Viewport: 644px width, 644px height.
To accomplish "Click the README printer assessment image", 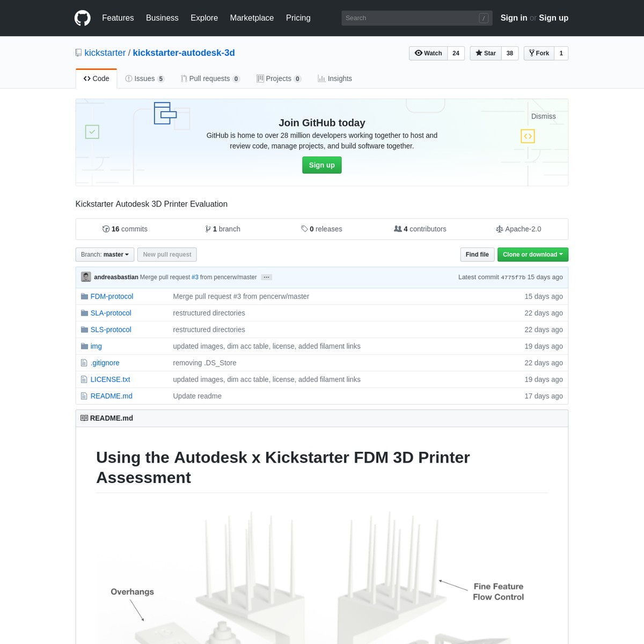I will (322, 575).
